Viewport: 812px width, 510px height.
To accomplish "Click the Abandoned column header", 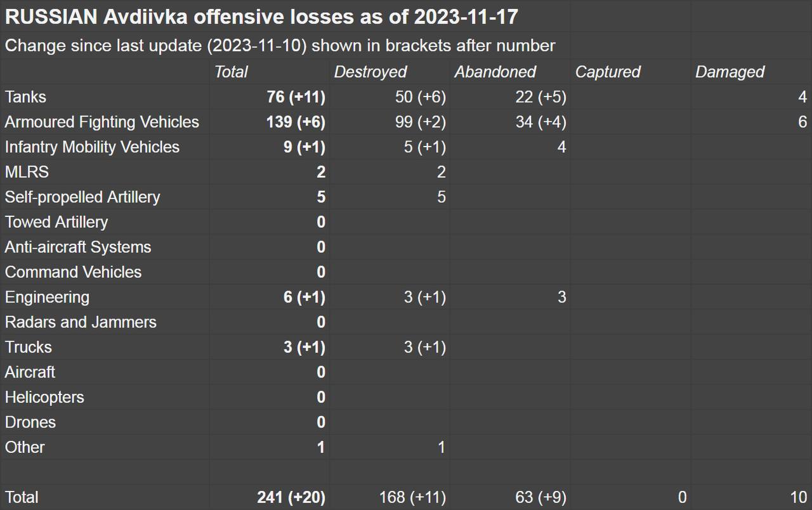I will [495, 72].
